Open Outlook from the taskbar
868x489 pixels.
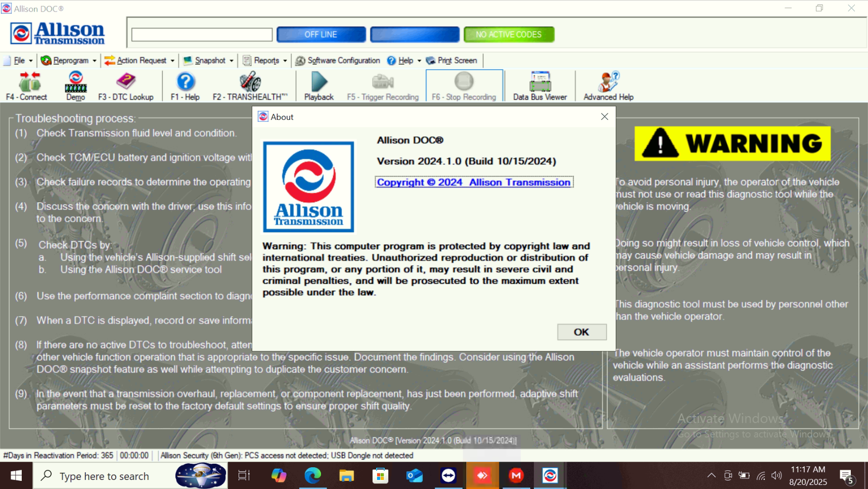[414, 475]
